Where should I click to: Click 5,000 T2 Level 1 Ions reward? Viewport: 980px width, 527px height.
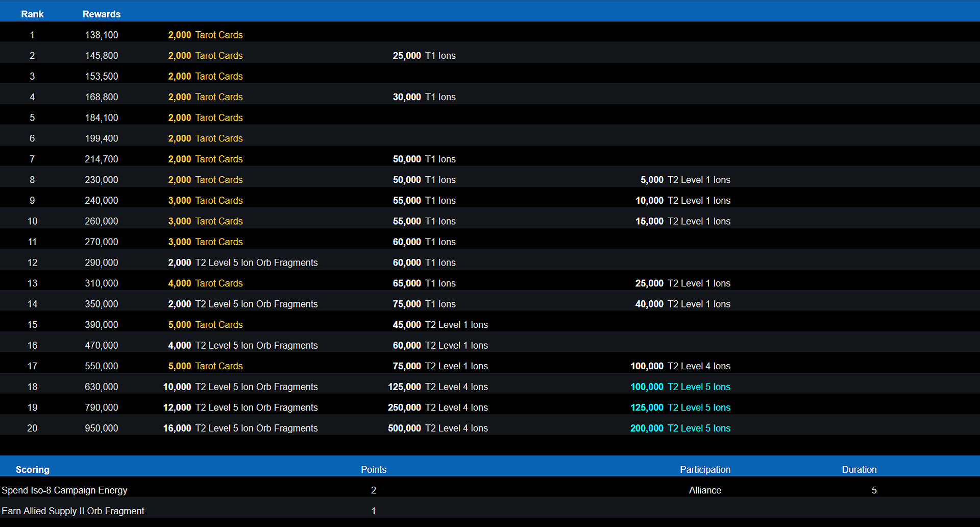coord(685,180)
